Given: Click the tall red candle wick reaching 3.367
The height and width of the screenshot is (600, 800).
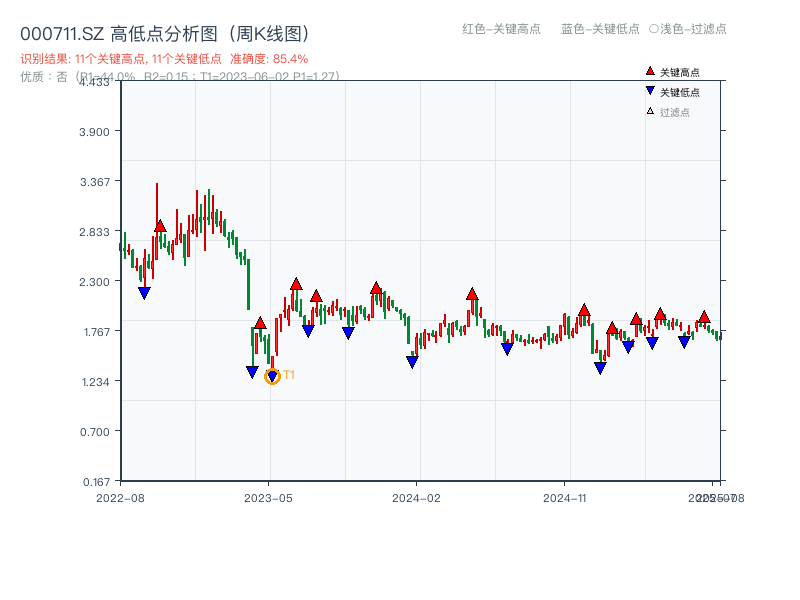Looking at the screenshot, I should 157,221.
